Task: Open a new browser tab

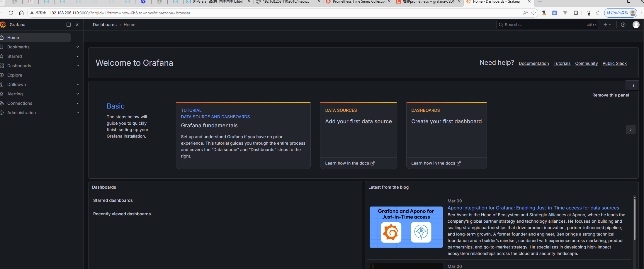Action: (540, 2)
